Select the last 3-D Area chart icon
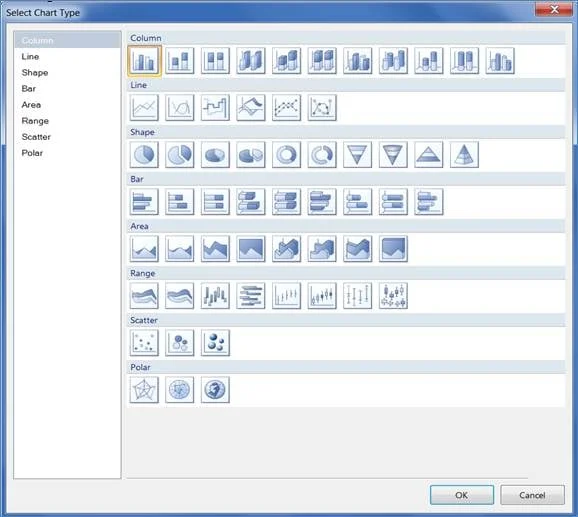 (x=393, y=249)
